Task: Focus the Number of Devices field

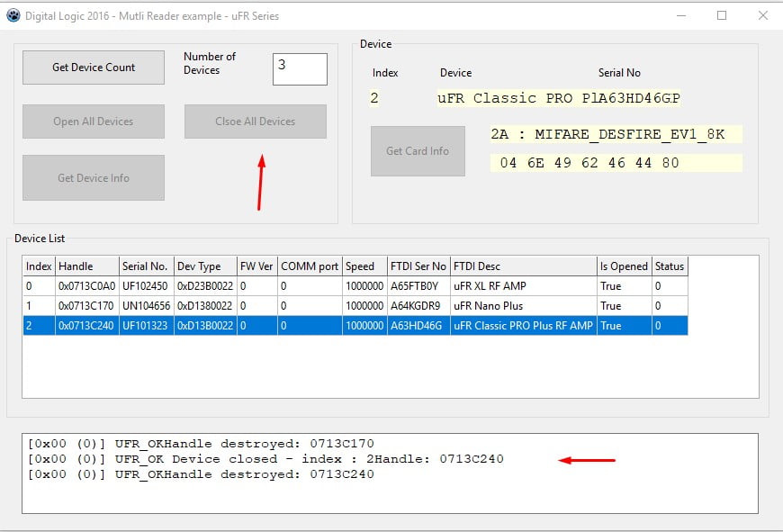Action: tap(300, 69)
